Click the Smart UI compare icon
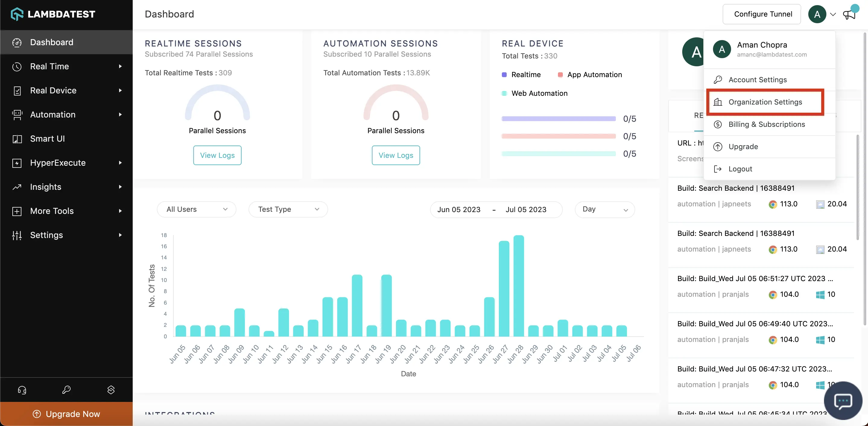This screenshot has width=868, height=426. (x=17, y=139)
